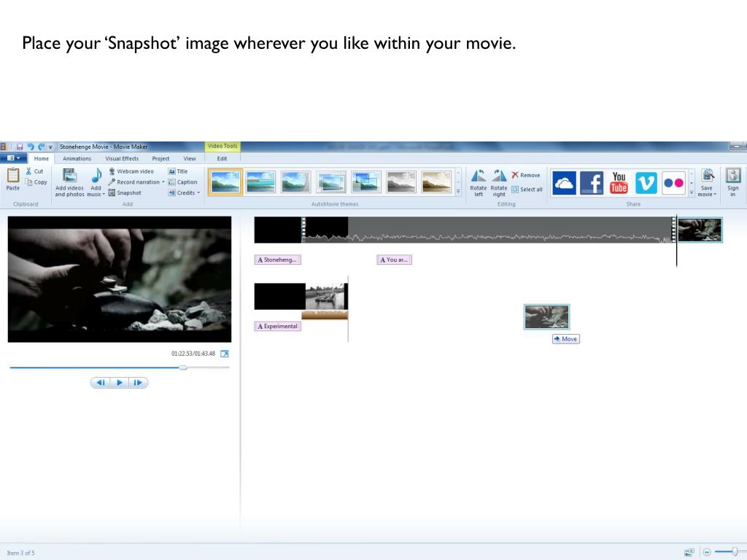This screenshot has height=560, width=747.
Task: Open the Visual Effects tab
Action: pos(122,158)
